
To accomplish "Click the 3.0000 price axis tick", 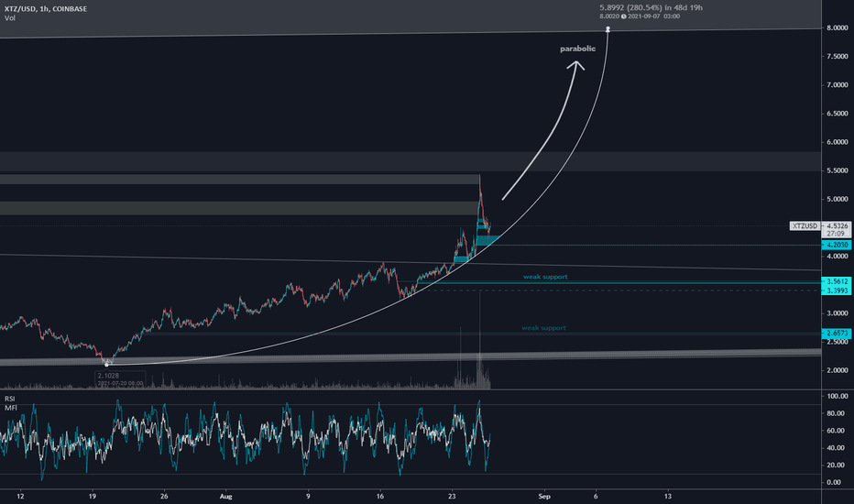I will pos(838,313).
